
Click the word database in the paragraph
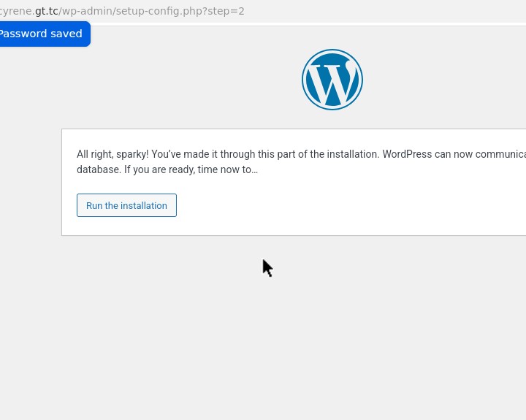coord(98,169)
